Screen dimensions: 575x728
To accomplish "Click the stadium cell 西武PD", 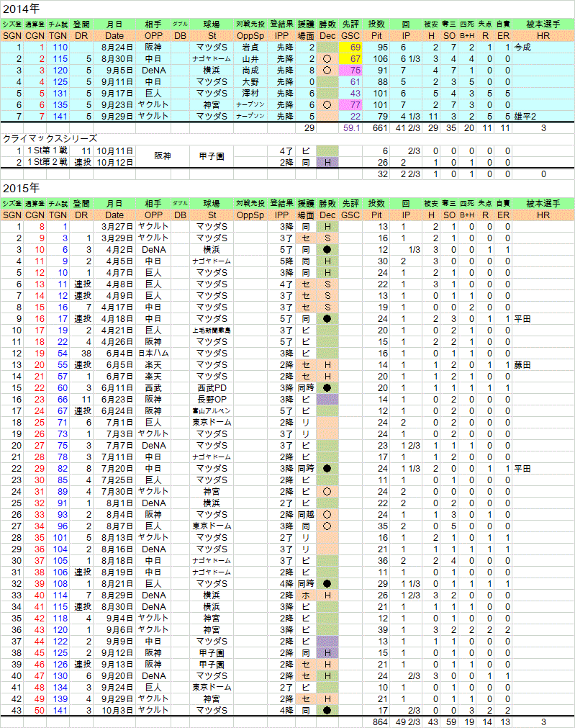I will point(212,388).
